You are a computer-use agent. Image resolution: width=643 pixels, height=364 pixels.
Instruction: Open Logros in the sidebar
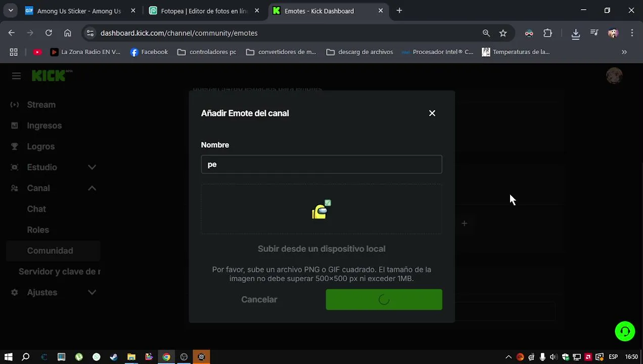click(x=41, y=146)
